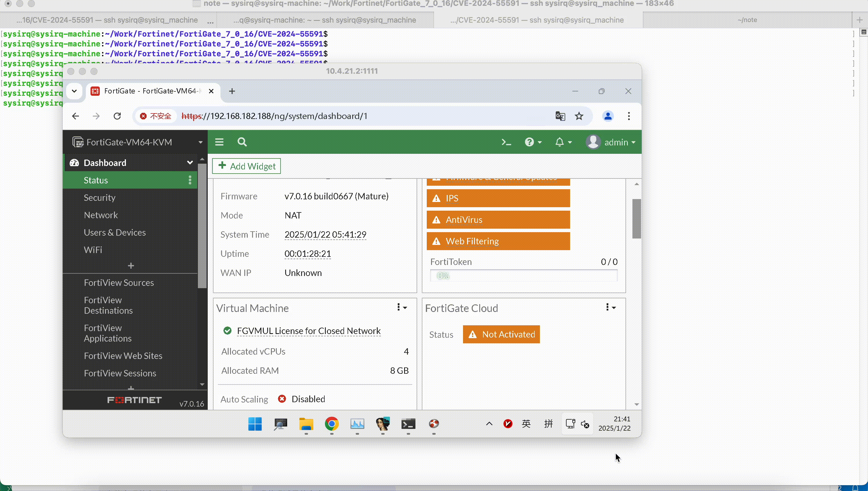Open FortiView Sessions
The width and height of the screenshot is (868, 491).
point(120,373)
